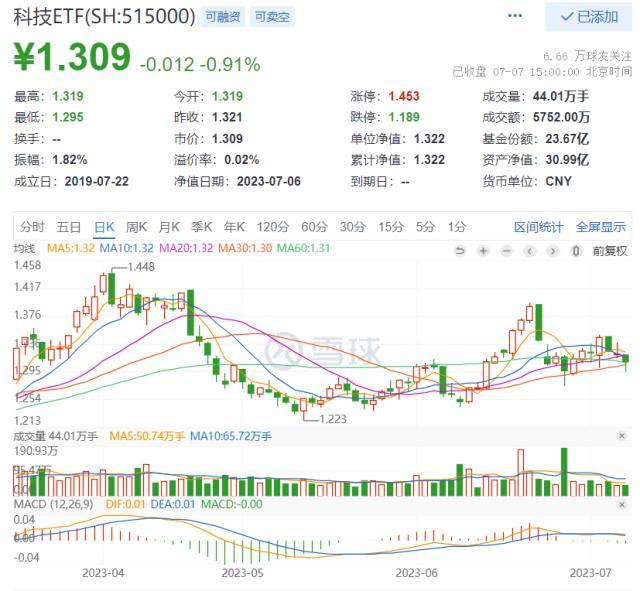Viewport: 640px width, 591px height.
Task: Click the 基金份额 value 23.67亿
Action: [x=567, y=139]
